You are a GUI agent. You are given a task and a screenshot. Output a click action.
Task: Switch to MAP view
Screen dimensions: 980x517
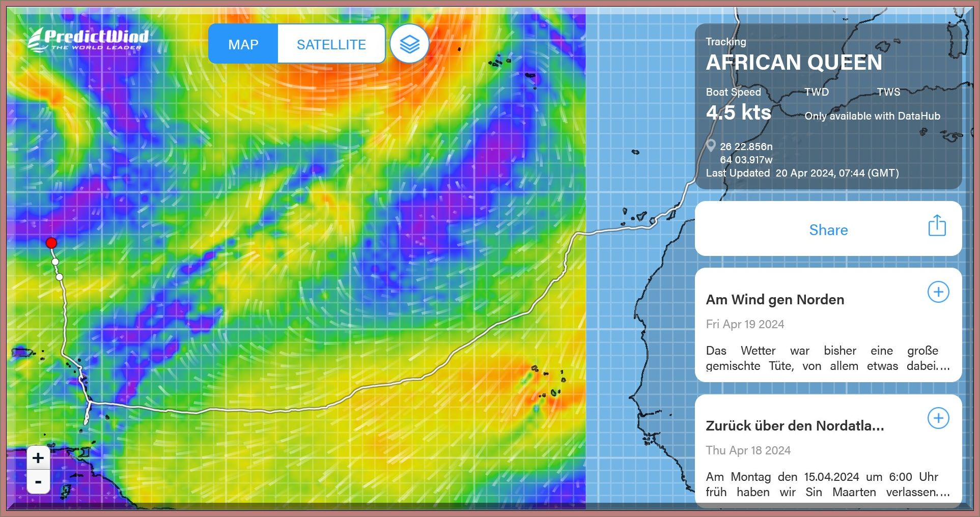point(243,44)
